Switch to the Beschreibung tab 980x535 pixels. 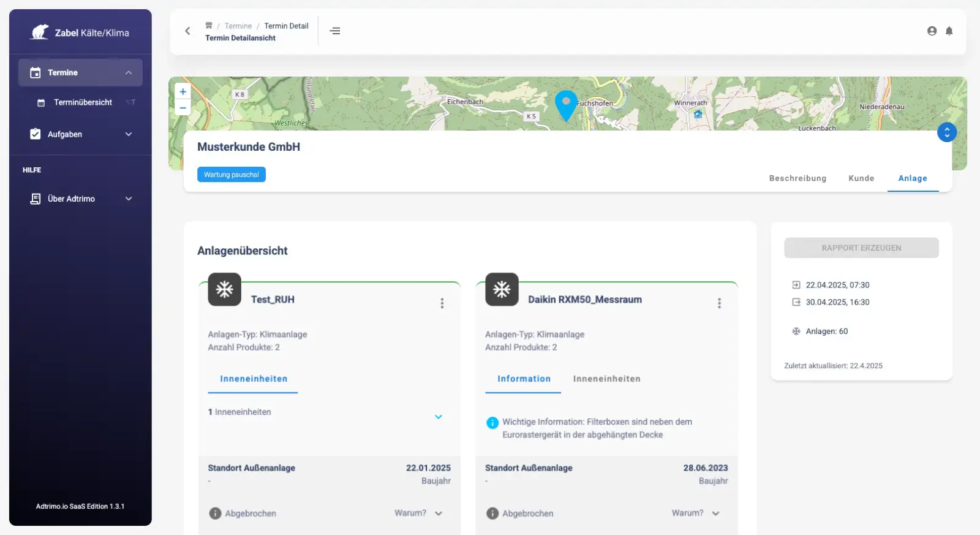[797, 178]
